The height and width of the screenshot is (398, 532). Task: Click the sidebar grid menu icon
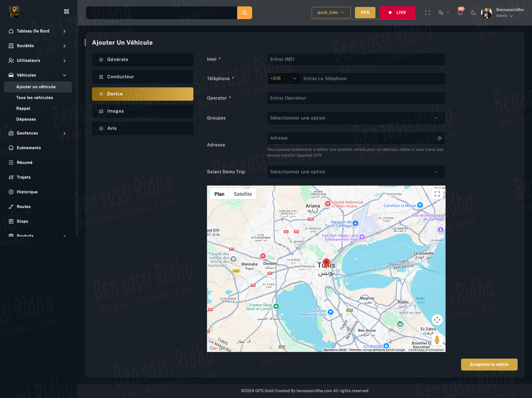(x=66, y=11)
